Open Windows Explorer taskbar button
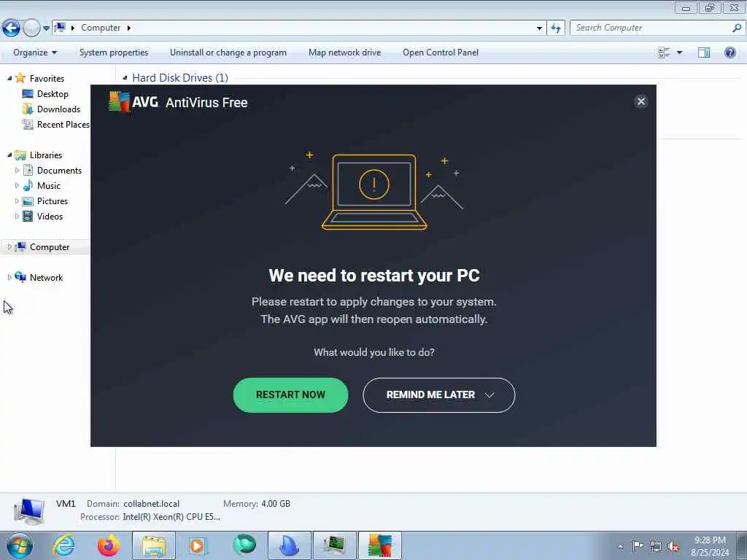Image resolution: width=747 pixels, height=560 pixels. (x=153, y=545)
